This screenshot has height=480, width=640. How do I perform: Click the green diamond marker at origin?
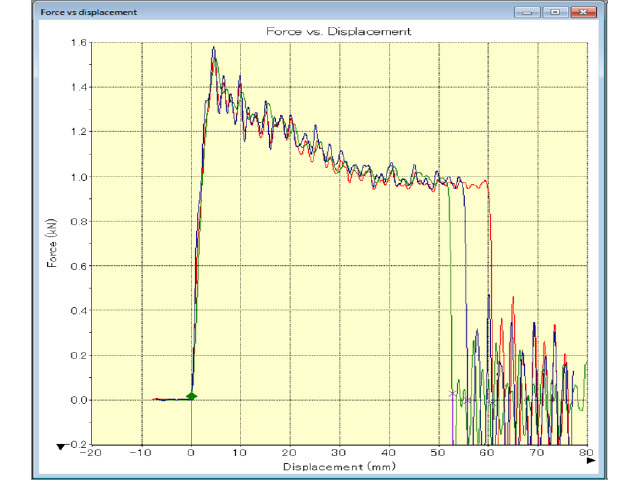click(x=192, y=396)
